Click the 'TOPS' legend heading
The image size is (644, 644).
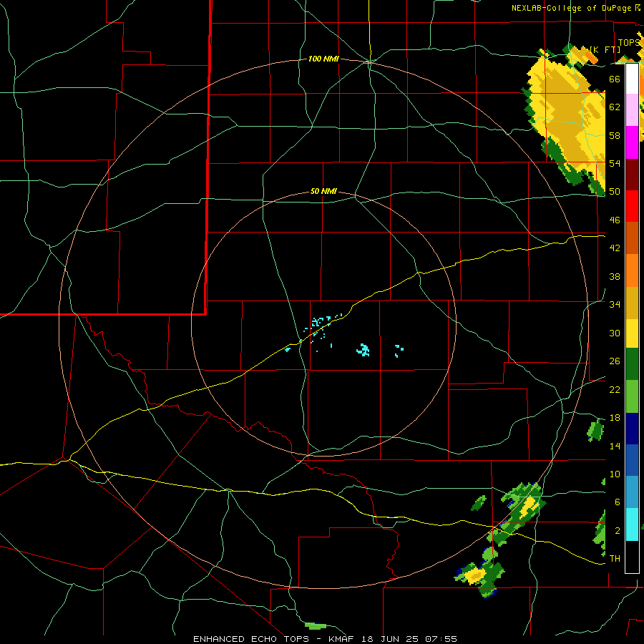[x=629, y=43]
